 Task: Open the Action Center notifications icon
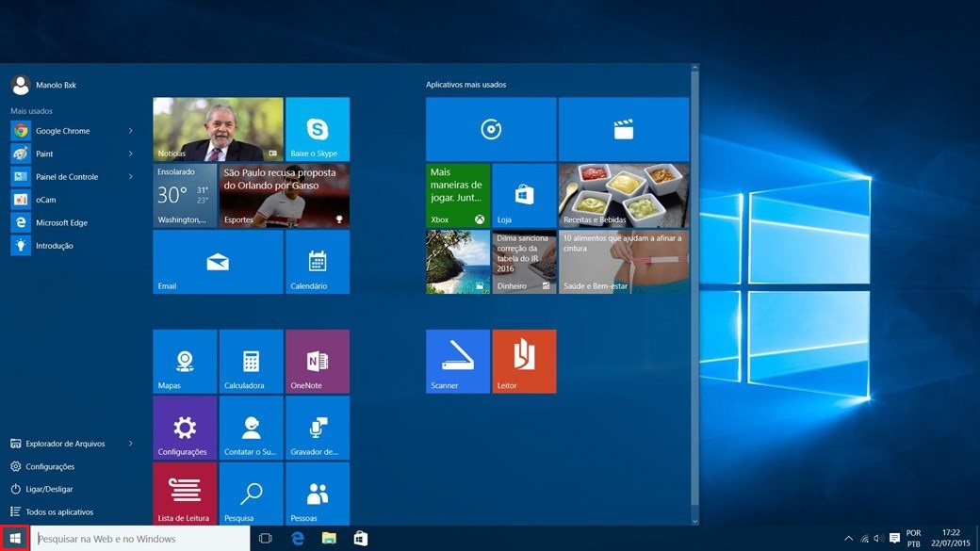point(894,539)
